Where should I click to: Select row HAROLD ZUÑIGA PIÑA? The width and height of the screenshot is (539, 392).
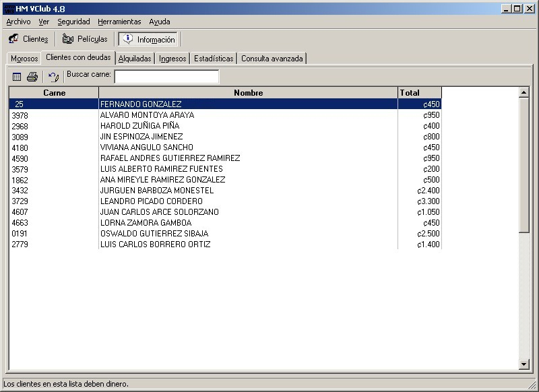(225, 126)
